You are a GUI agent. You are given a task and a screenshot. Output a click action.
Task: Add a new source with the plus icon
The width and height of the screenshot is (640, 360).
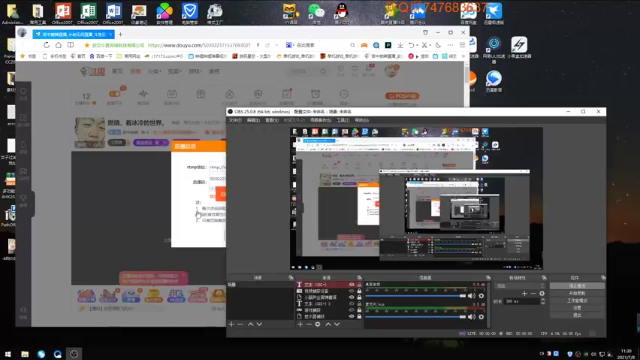[300, 324]
